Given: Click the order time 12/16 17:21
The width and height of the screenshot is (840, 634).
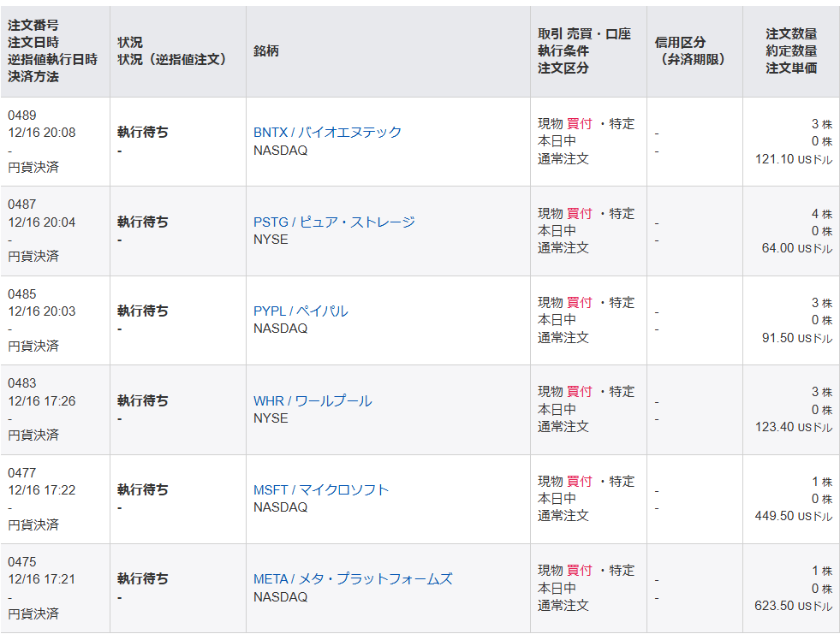Looking at the screenshot, I should tap(42, 579).
